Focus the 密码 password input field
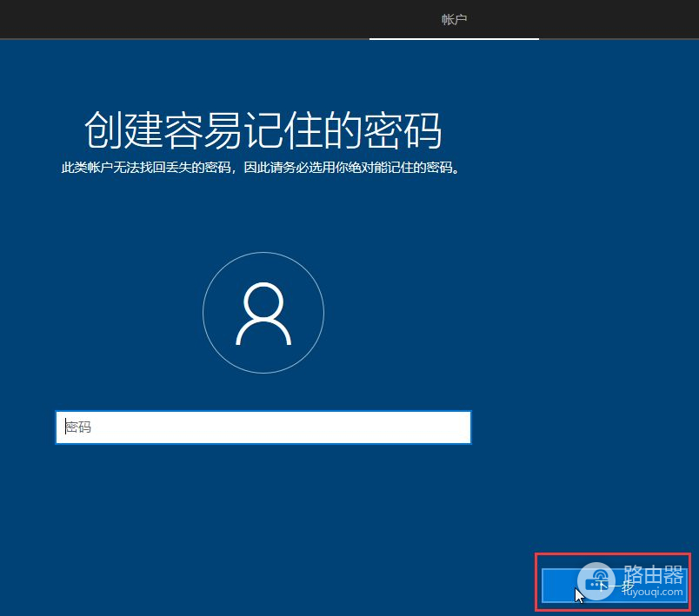This screenshot has width=699, height=616. (x=263, y=427)
